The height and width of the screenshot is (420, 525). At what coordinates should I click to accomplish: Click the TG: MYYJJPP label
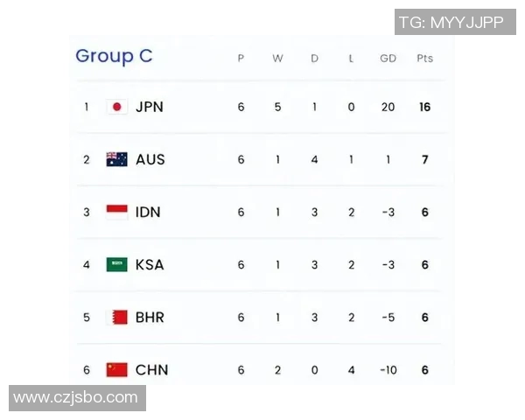coord(451,22)
